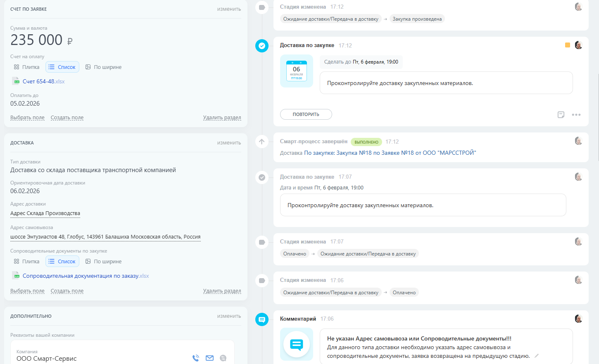
Task: Open the avatar on the 17:06 Стадия изменена card
Action: pyautogui.click(x=578, y=280)
